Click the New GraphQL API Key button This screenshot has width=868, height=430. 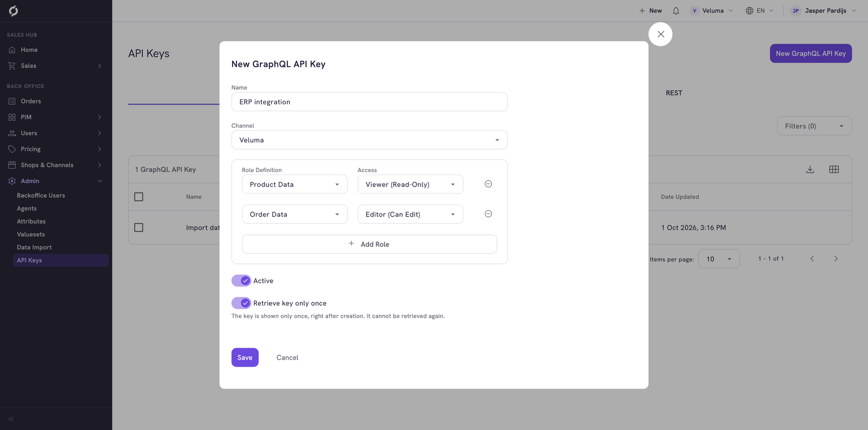pyautogui.click(x=811, y=53)
